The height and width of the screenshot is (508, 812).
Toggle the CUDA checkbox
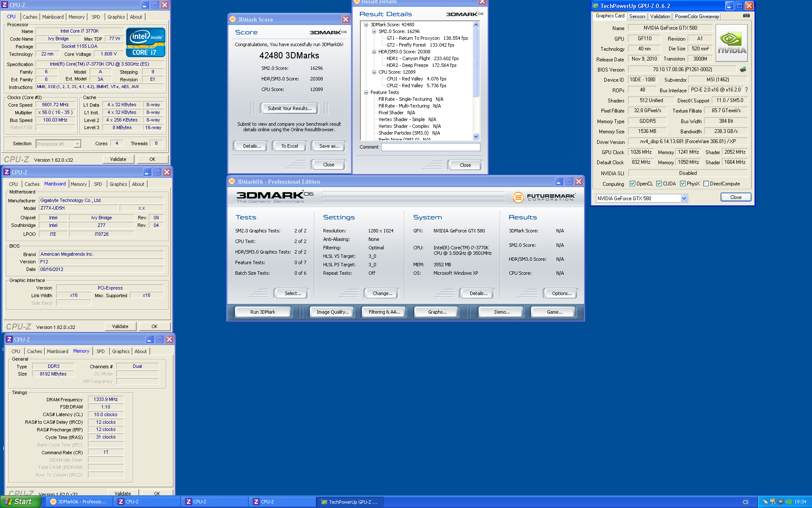pos(659,184)
